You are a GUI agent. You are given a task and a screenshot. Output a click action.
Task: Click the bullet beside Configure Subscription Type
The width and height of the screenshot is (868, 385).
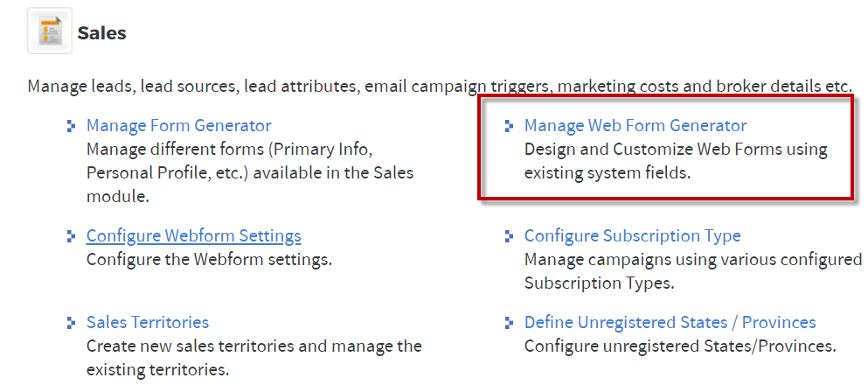[x=509, y=236]
